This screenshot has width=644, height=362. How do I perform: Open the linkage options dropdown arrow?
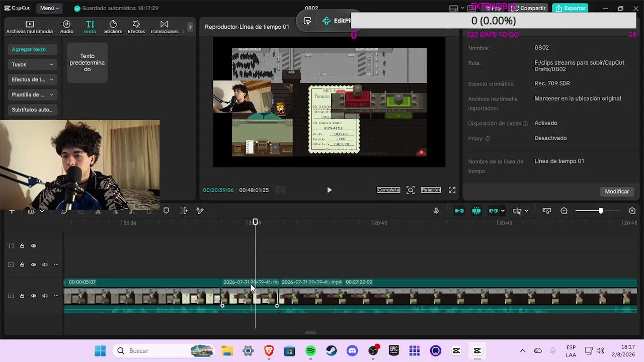[x=503, y=211]
